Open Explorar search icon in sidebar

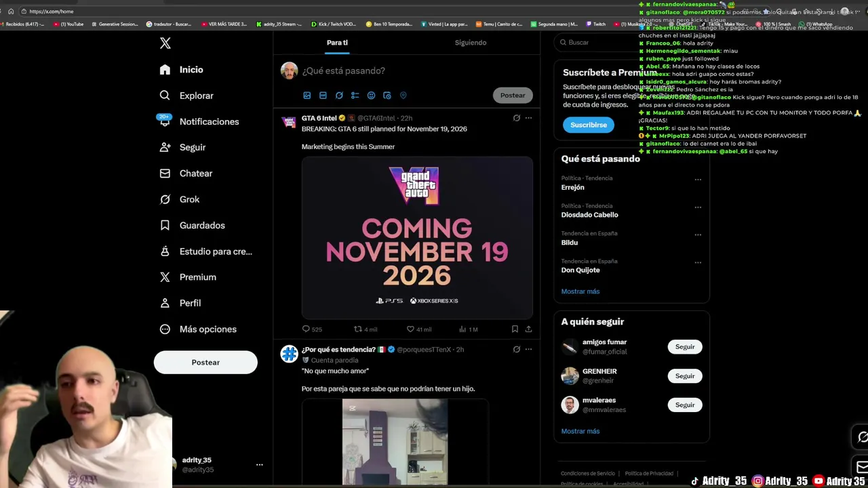(x=165, y=96)
